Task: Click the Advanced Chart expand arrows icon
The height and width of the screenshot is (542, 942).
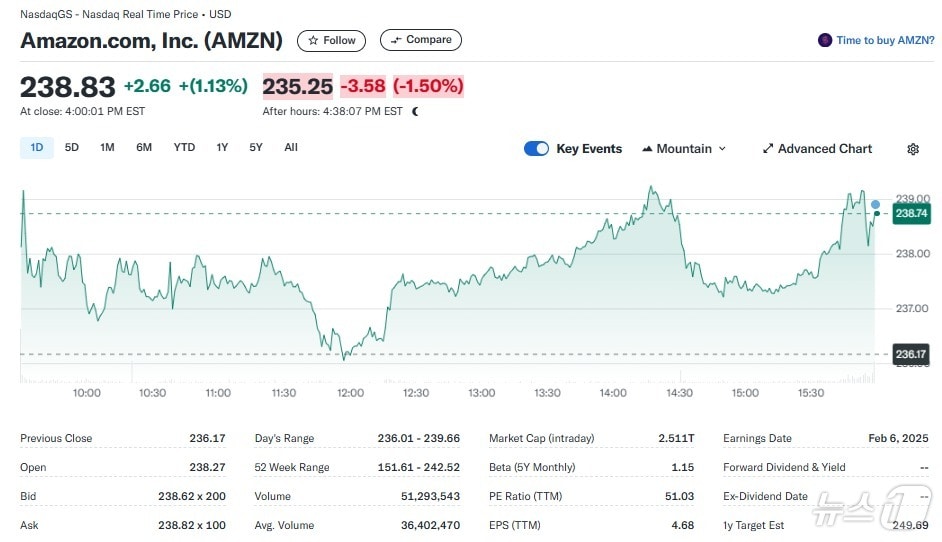Action: [768, 149]
